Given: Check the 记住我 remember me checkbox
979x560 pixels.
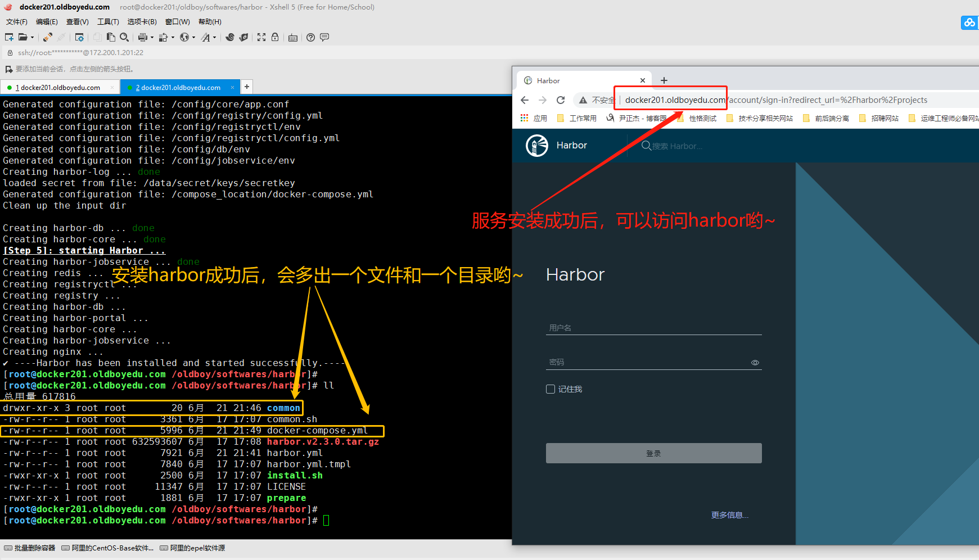Looking at the screenshot, I should click(551, 389).
